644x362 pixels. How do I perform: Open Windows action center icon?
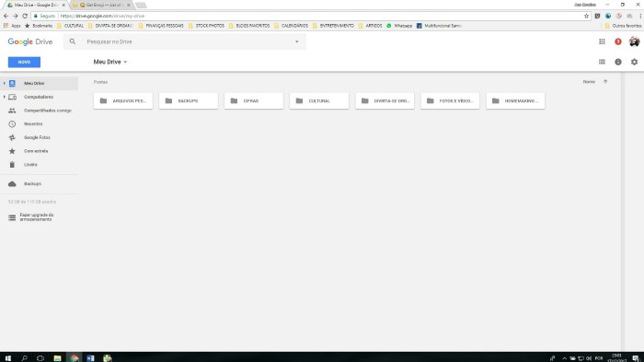tap(636, 358)
